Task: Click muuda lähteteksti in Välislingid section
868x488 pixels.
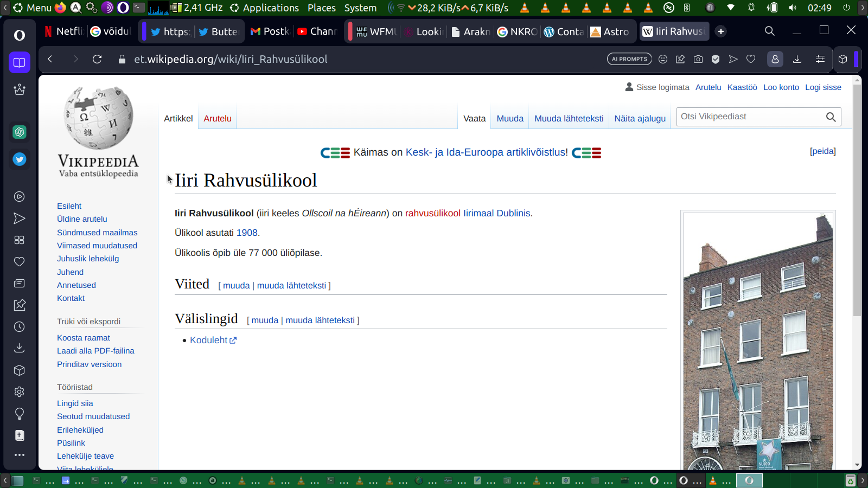Action: click(x=320, y=320)
